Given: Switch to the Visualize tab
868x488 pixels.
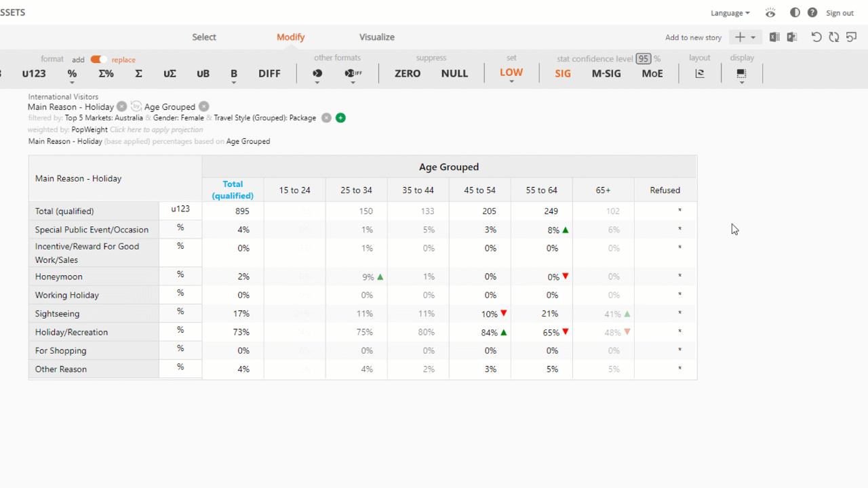Looking at the screenshot, I should tap(377, 37).
